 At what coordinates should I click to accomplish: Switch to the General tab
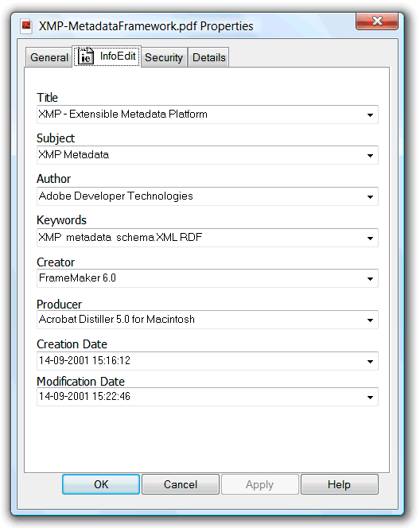49,57
